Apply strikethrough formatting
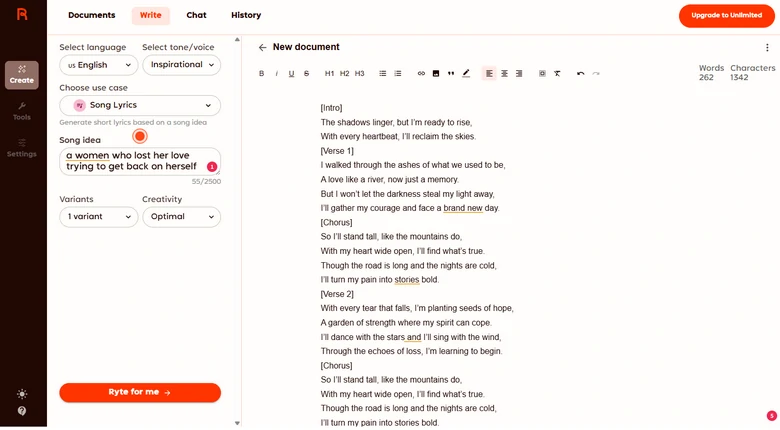Viewport: 780px width, 430px height. pos(306,74)
